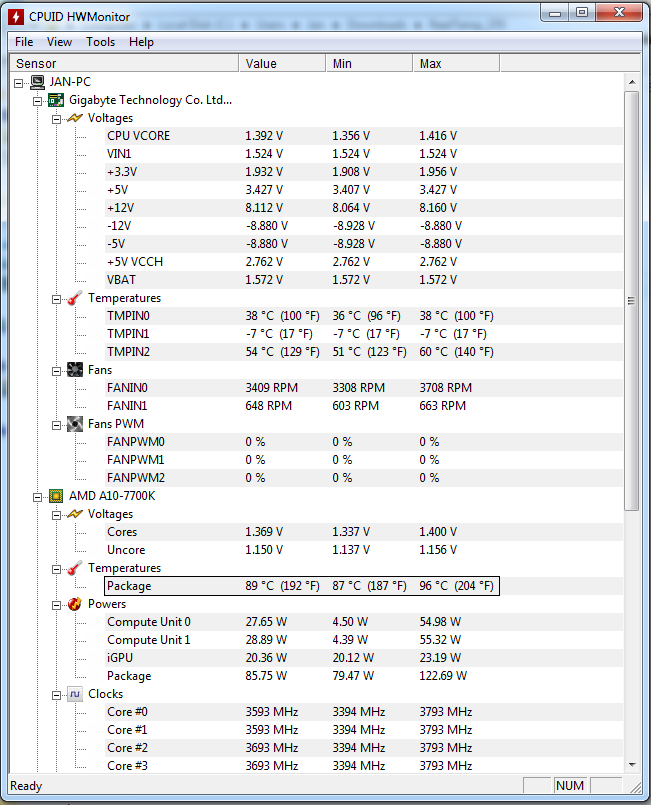Click the AMD Voltages lightning icon
The height and width of the screenshot is (807, 654).
click(x=75, y=514)
